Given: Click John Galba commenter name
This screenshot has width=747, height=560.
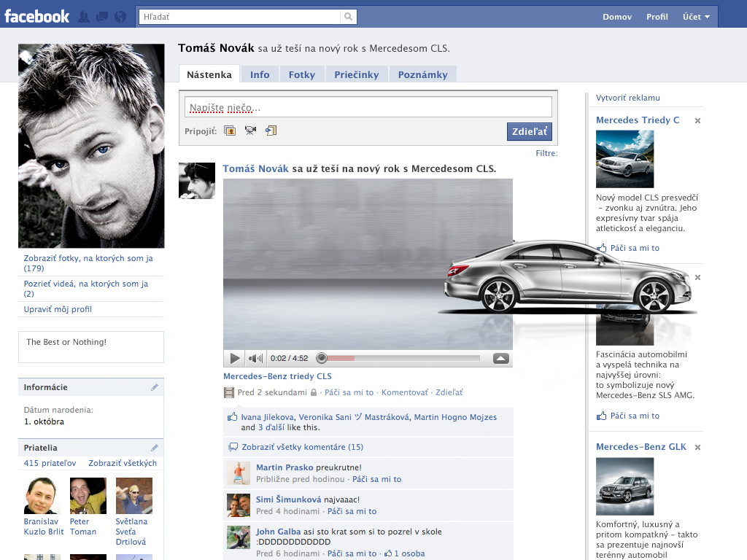Looking at the screenshot, I should click(x=278, y=532).
